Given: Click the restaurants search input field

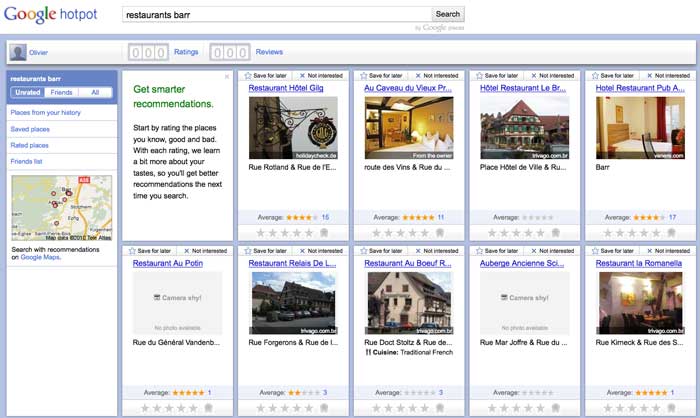Looking at the screenshot, I should (x=276, y=15).
